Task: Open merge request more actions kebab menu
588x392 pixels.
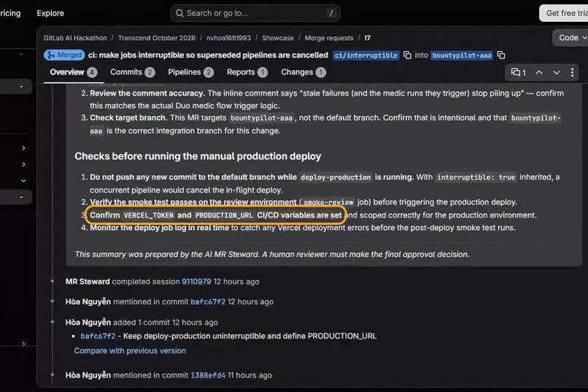Action: coord(572,72)
